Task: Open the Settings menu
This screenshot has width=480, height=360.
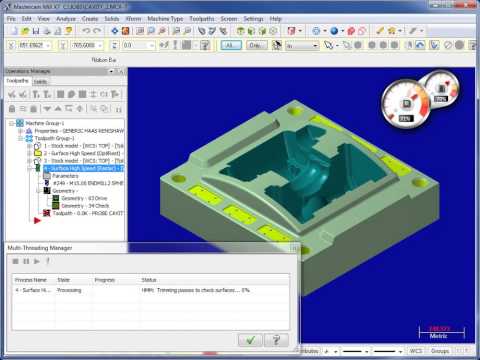Action: pyautogui.click(x=253, y=19)
